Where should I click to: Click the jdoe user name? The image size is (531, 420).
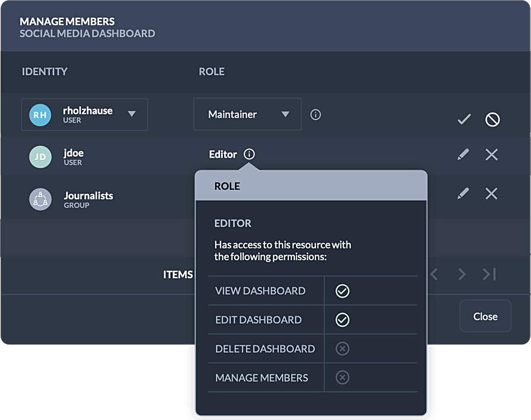[x=73, y=153]
